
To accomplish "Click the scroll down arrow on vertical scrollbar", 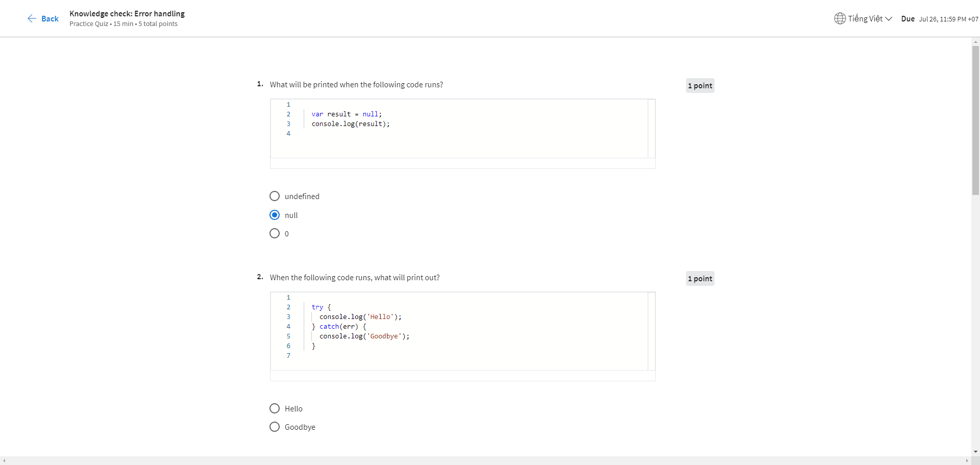I will [x=975, y=452].
